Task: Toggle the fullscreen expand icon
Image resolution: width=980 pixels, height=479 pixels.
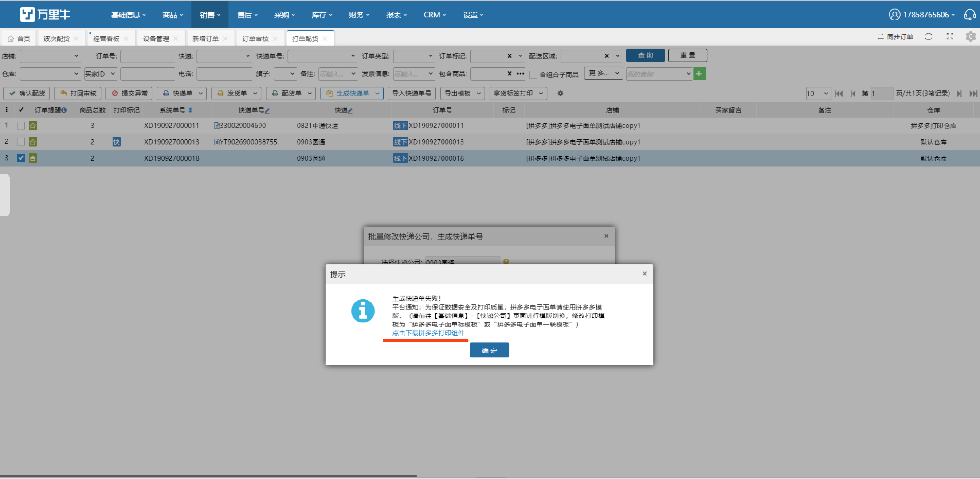Action: coord(950,37)
